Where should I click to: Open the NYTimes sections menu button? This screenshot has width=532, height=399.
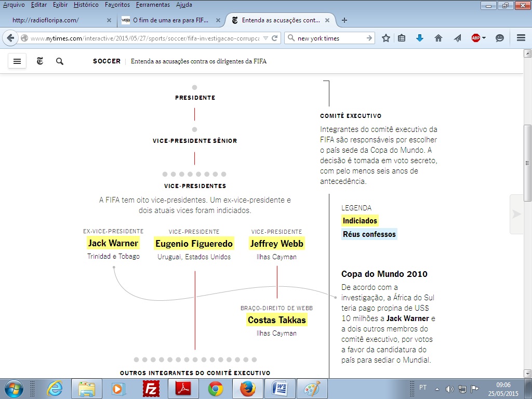(x=17, y=61)
